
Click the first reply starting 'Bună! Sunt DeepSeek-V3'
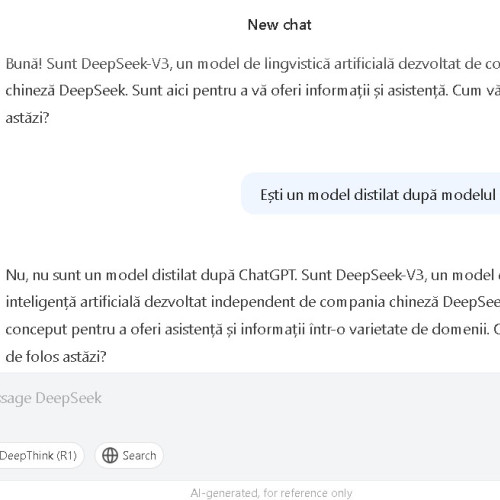tap(253, 91)
